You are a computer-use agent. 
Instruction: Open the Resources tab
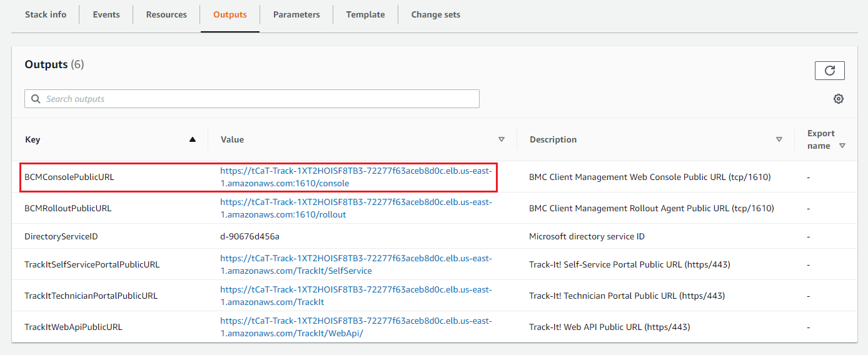[x=166, y=14]
